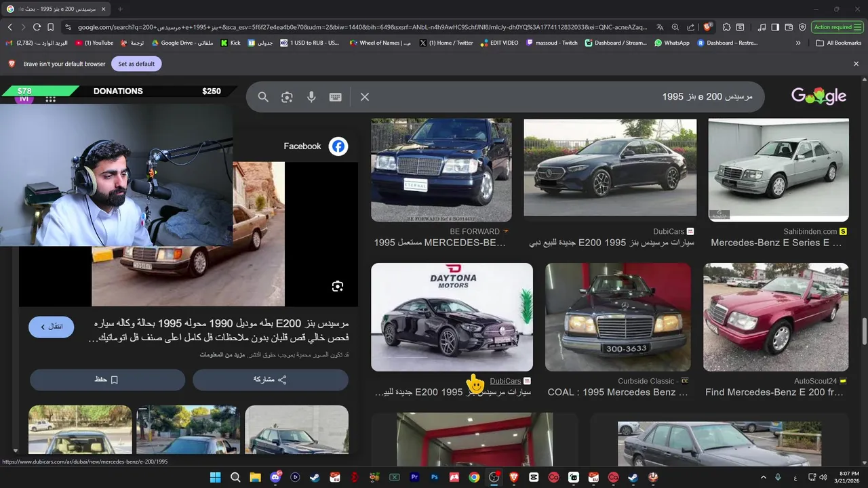Open File Explorer from taskbar
The width and height of the screenshot is (868, 488).
[x=255, y=477]
